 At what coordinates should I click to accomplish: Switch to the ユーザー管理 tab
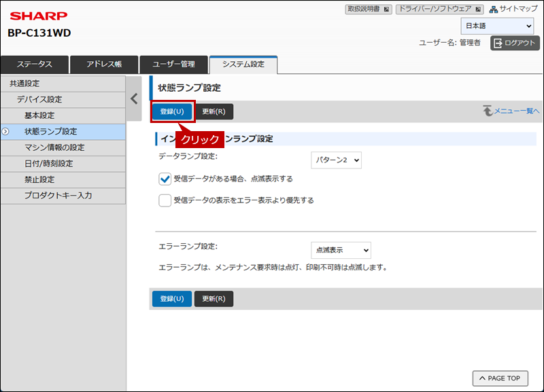(x=173, y=64)
